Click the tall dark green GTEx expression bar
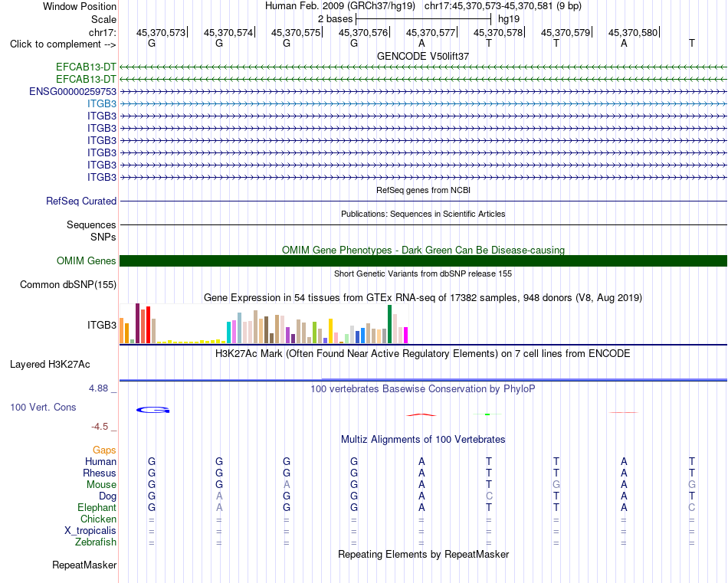Viewport: 728px width, 583px height. pyautogui.click(x=389, y=324)
